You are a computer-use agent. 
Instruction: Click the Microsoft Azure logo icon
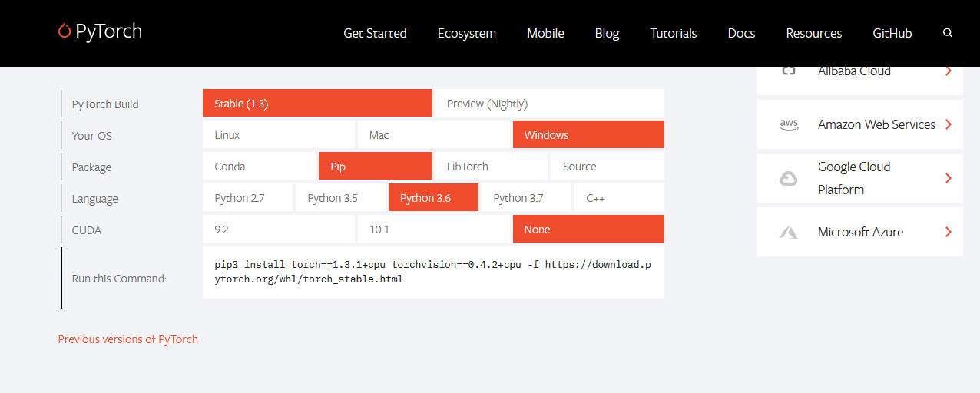(789, 232)
